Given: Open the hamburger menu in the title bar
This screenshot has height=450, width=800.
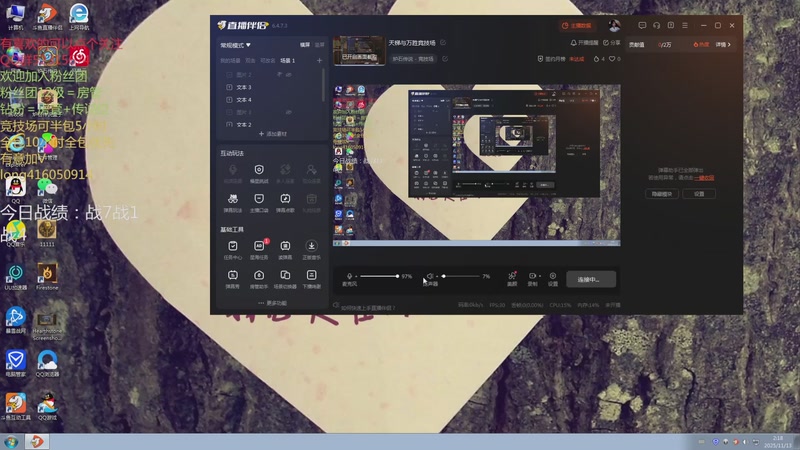Looking at the screenshot, I should [685, 25].
